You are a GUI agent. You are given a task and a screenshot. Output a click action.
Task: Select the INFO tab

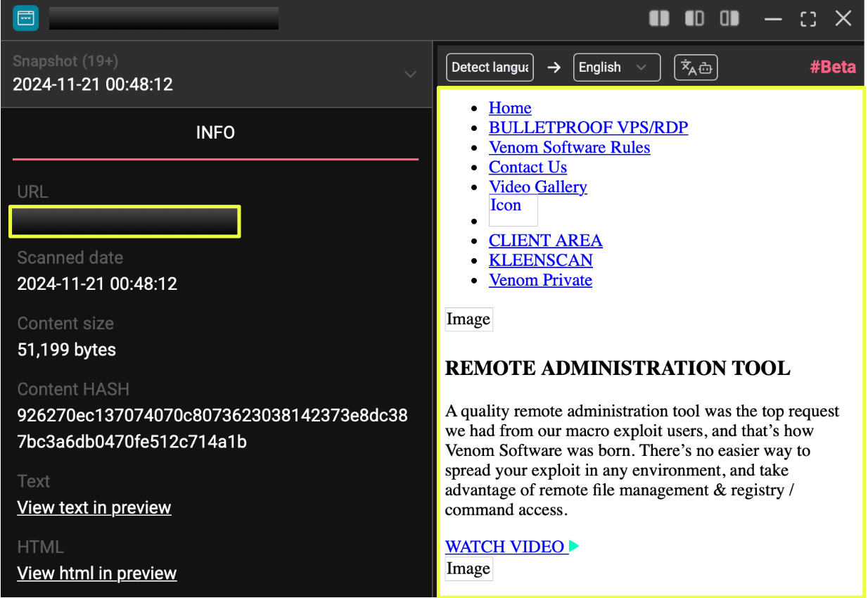[x=215, y=133]
